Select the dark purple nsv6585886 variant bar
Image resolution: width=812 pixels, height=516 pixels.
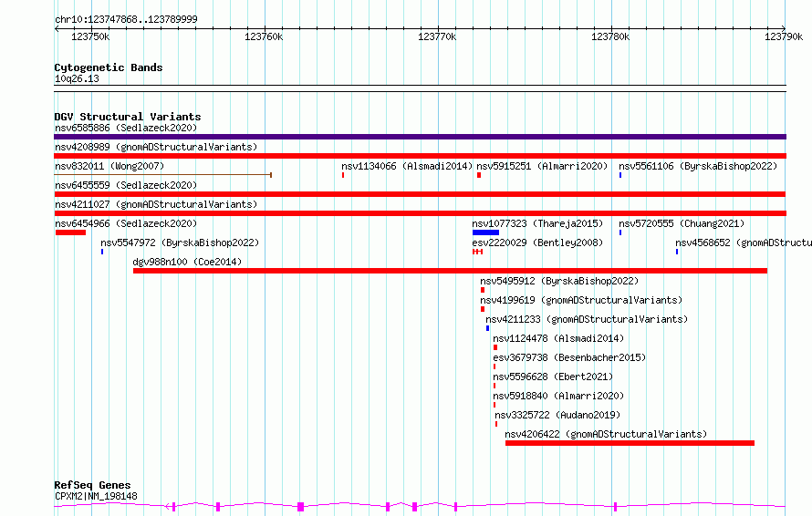click(420, 137)
